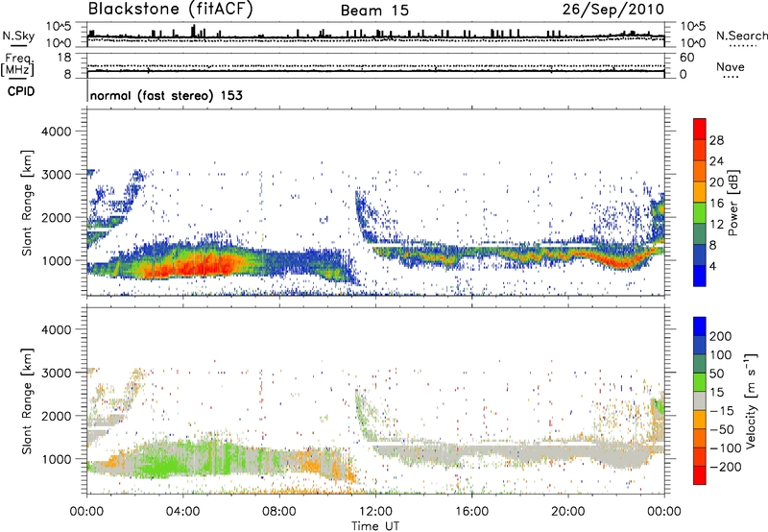Pick the bottom blue segment of Power colorbar
This screenshot has height=532, width=768.
(x=700, y=277)
